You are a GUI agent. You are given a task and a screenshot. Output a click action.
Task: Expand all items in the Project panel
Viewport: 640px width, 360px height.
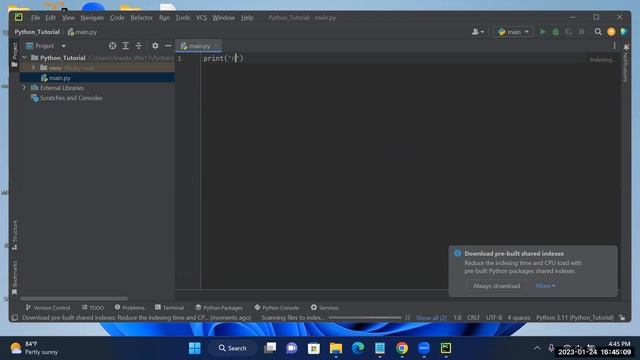pyautogui.click(x=126, y=46)
